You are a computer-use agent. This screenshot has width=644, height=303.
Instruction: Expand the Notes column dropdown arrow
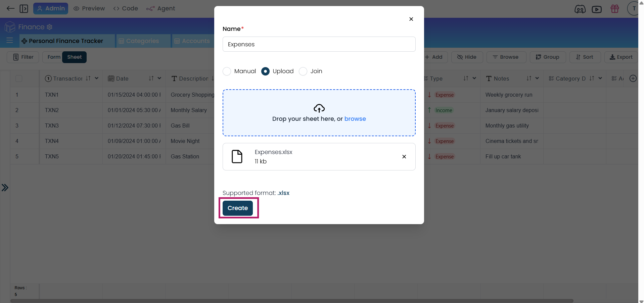pos(537,78)
